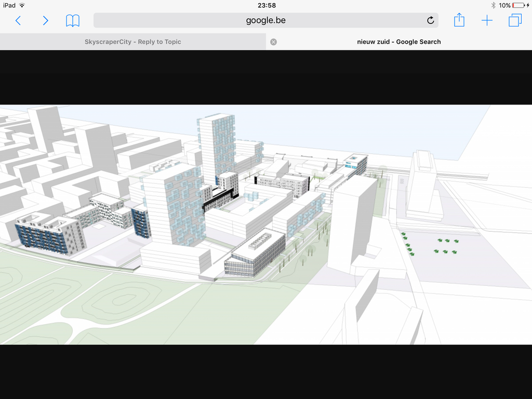Tap the 23:58 clock in status bar
This screenshot has height=399, width=532.
click(x=266, y=5)
